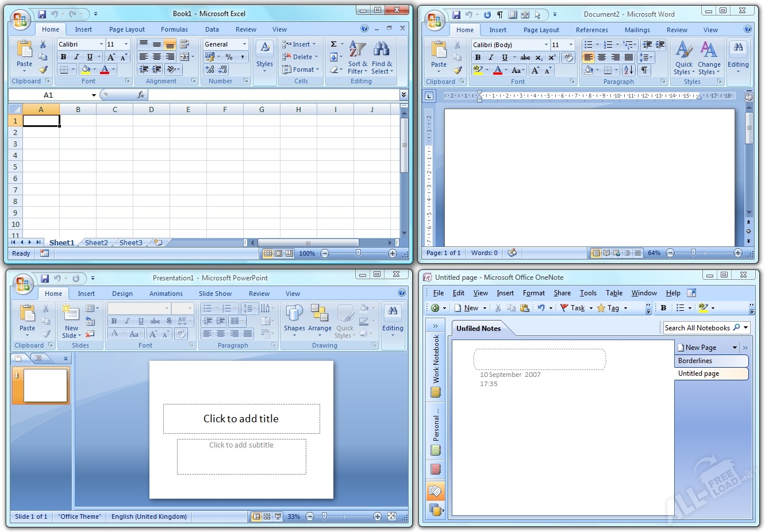
Task: Toggle Page Layout view in Excel's status bar
Action: (278, 253)
